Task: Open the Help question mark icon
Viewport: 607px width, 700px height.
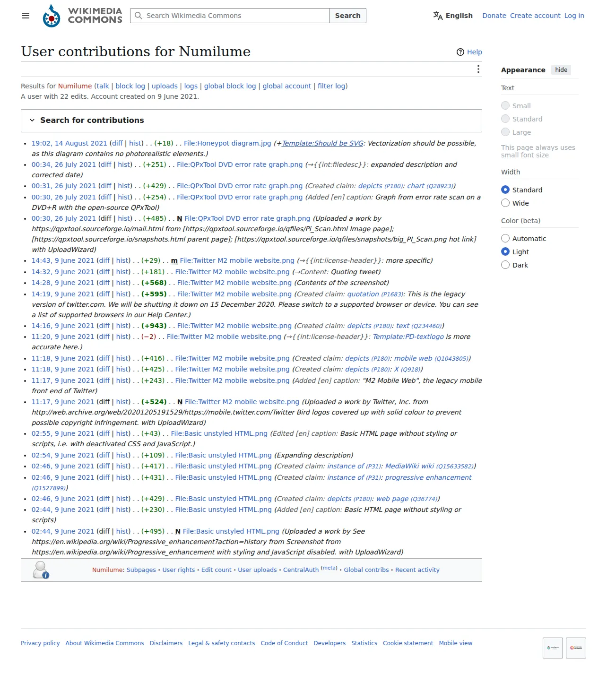Action: point(460,52)
